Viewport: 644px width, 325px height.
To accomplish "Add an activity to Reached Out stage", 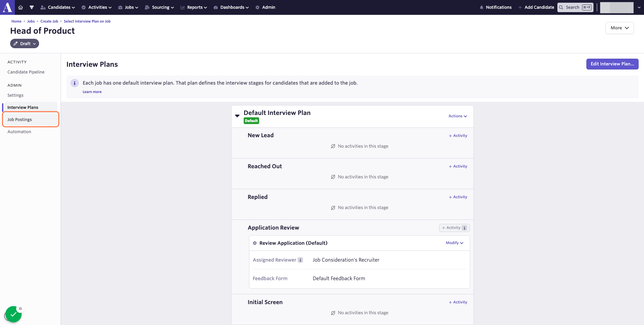I will 458,166.
